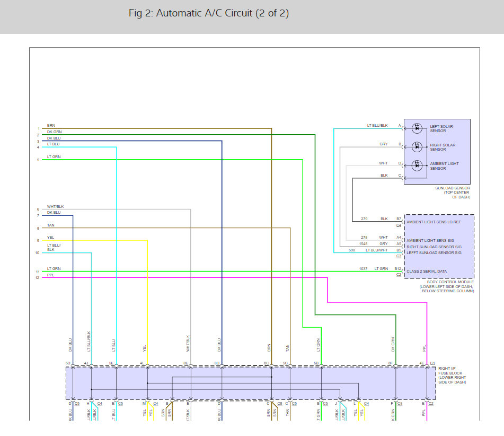Click the 'YEL' label on wire 9

pos(50,238)
